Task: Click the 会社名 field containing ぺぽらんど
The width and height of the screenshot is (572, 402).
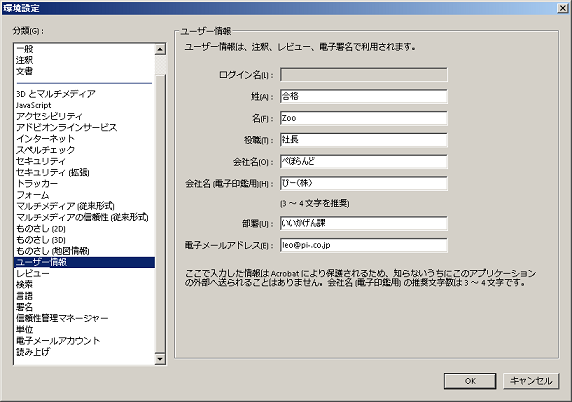Action: [x=364, y=162]
